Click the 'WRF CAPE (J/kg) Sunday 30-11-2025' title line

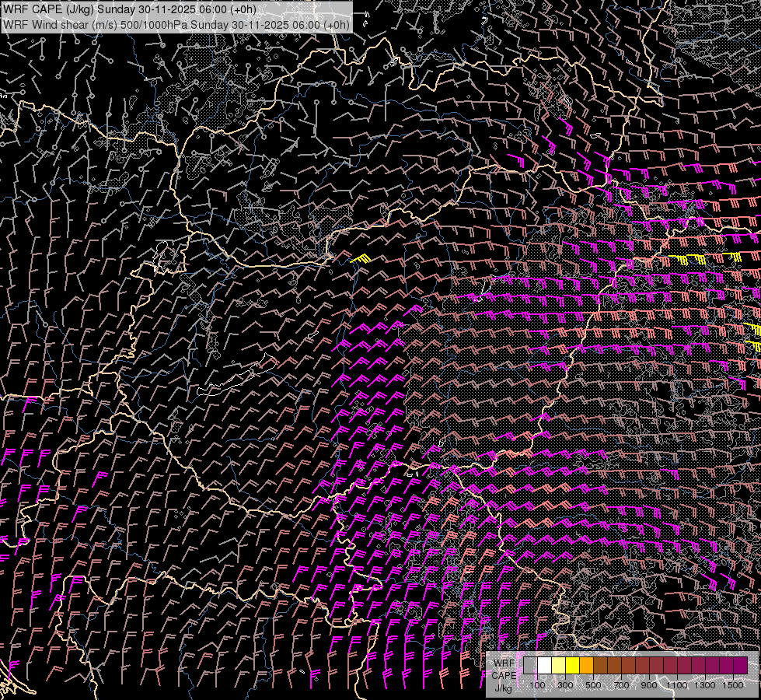[x=130, y=9]
